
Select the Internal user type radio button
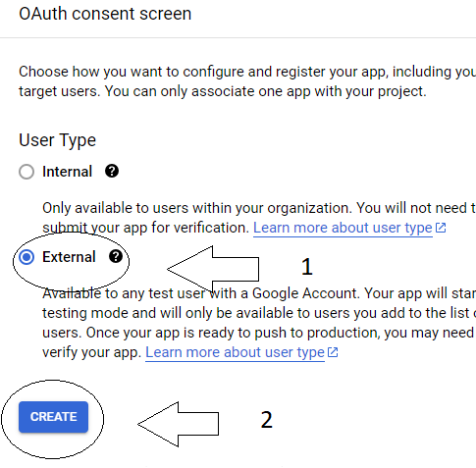tap(26, 172)
